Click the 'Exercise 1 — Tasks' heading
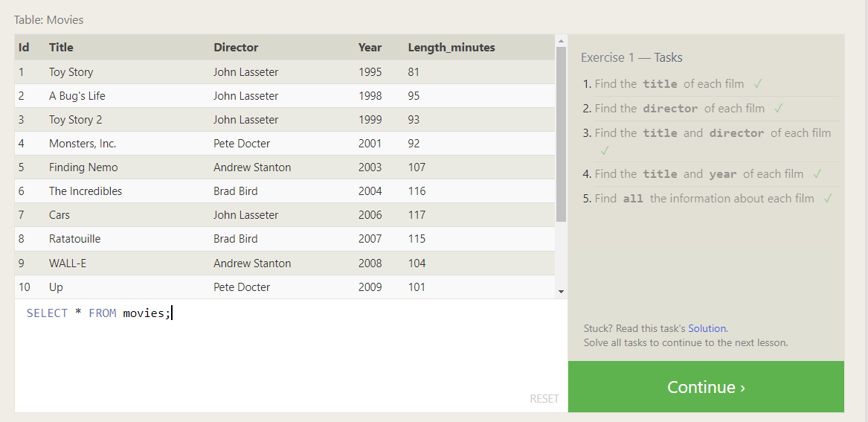The height and width of the screenshot is (422, 868). (x=631, y=57)
